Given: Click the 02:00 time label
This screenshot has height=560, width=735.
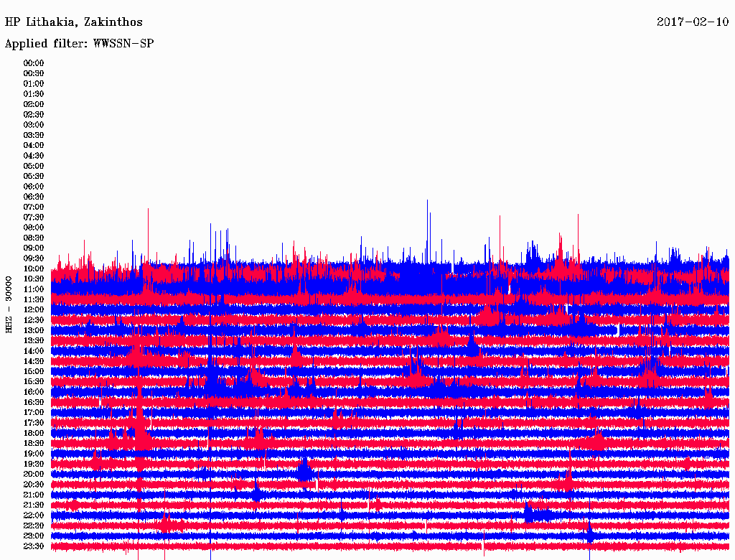Looking at the screenshot, I should click(34, 105).
